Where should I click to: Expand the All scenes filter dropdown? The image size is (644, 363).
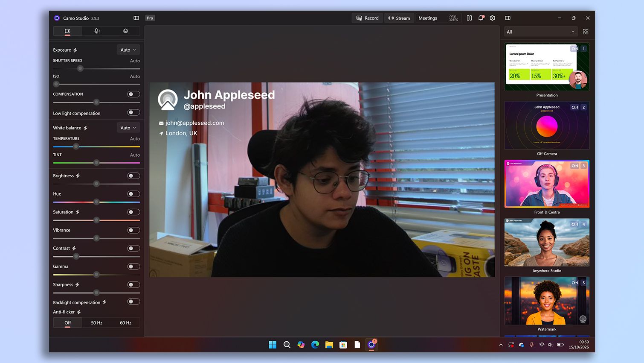pos(540,32)
